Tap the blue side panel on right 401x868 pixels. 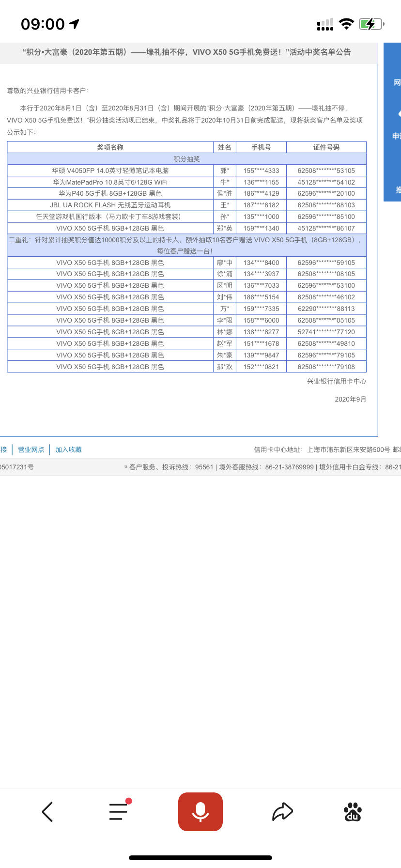tap(392, 122)
